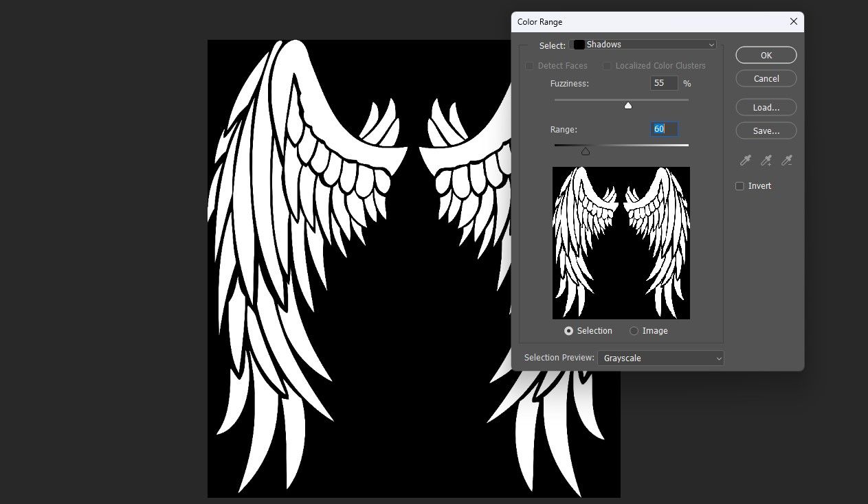The width and height of the screenshot is (868, 504).
Task: Switch preview to Image radio button
Action: 634,330
